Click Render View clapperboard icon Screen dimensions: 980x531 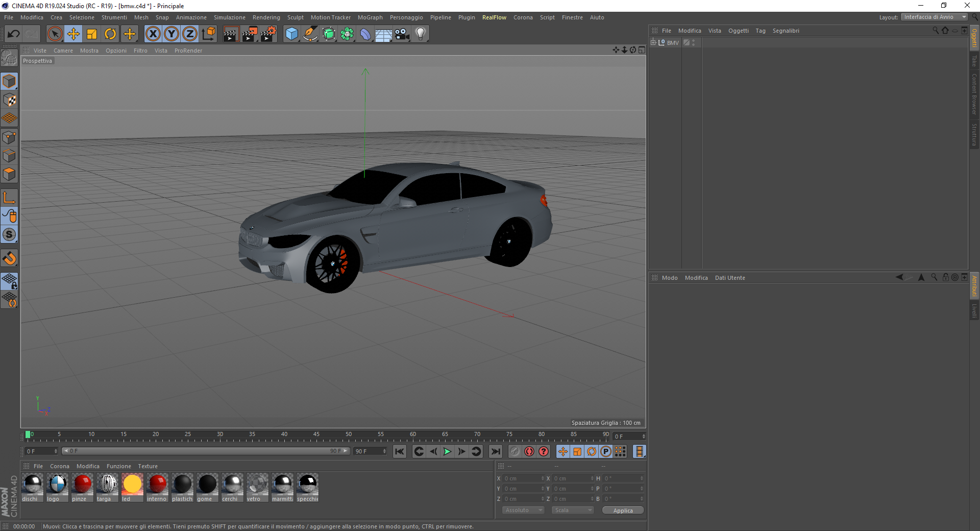231,34
